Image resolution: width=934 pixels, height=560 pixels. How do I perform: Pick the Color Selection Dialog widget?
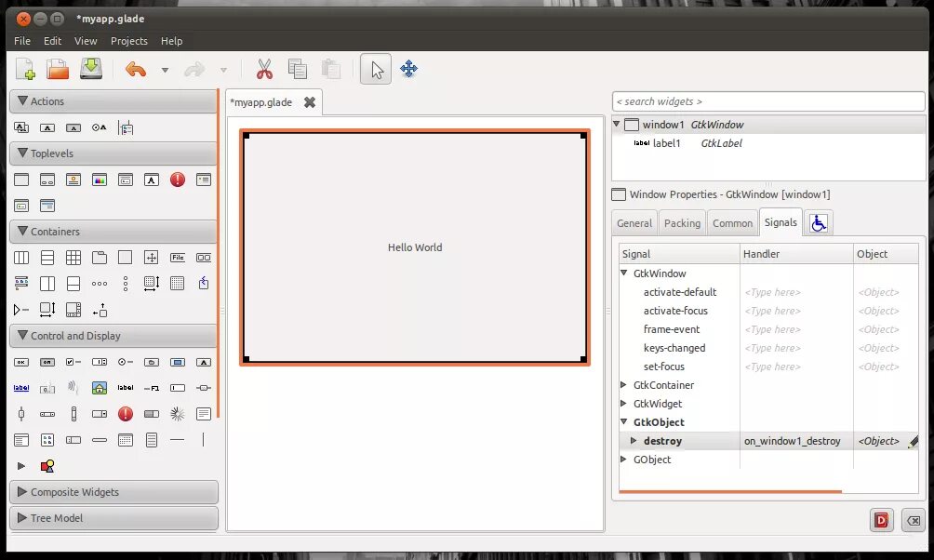click(100, 180)
